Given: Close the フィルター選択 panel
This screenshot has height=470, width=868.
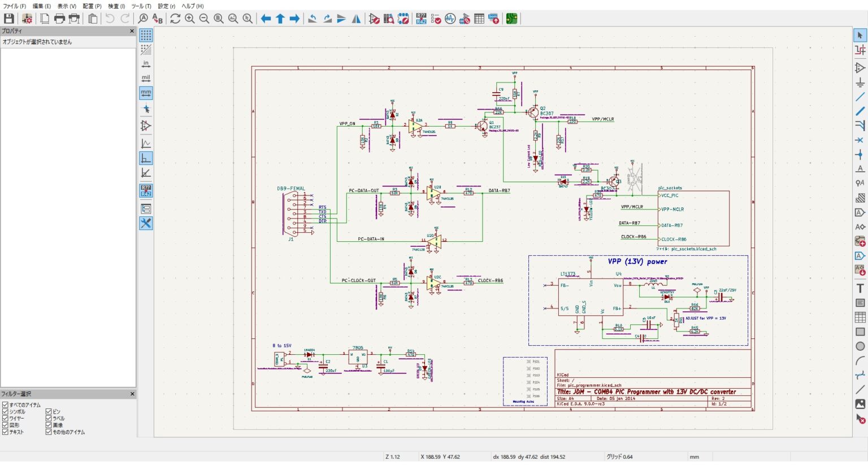Looking at the screenshot, I should pyautogui.click(x=132, y=394).
